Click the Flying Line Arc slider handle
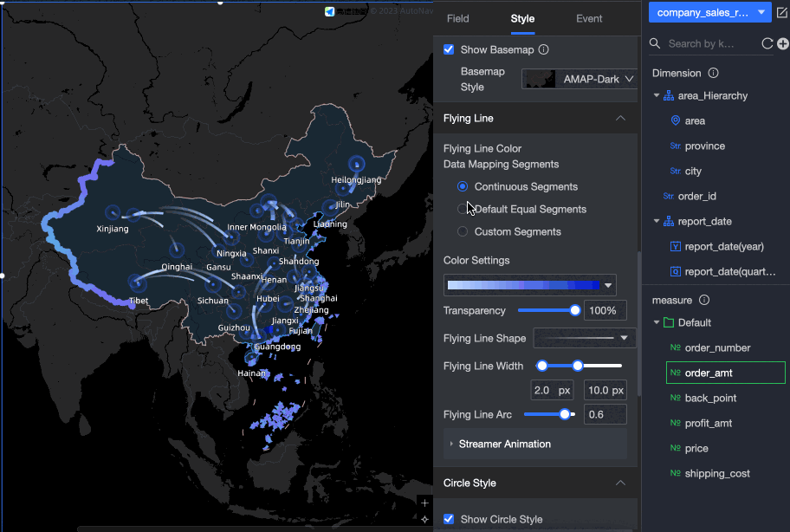 565,414
